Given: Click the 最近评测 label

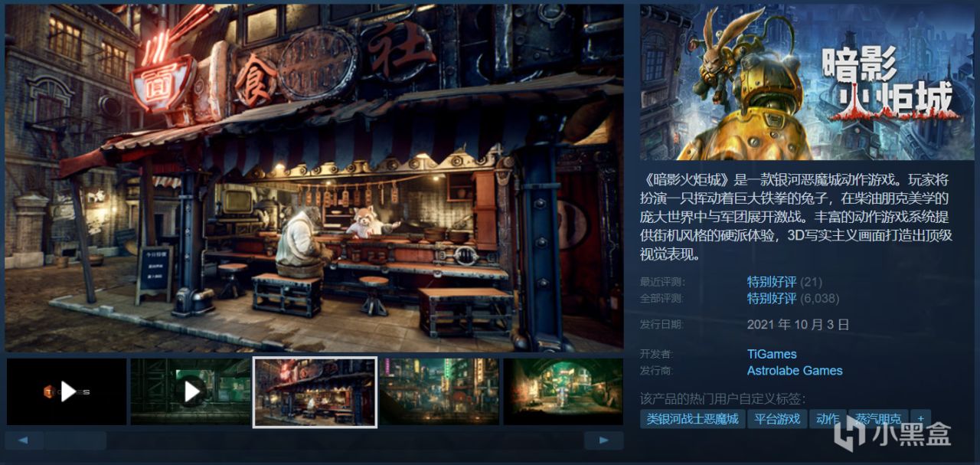Looking at the screenshot, I should (661, 282).
